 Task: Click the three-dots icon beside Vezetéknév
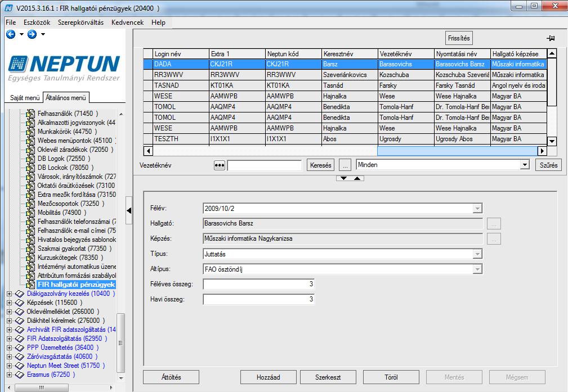pos(220,165)
